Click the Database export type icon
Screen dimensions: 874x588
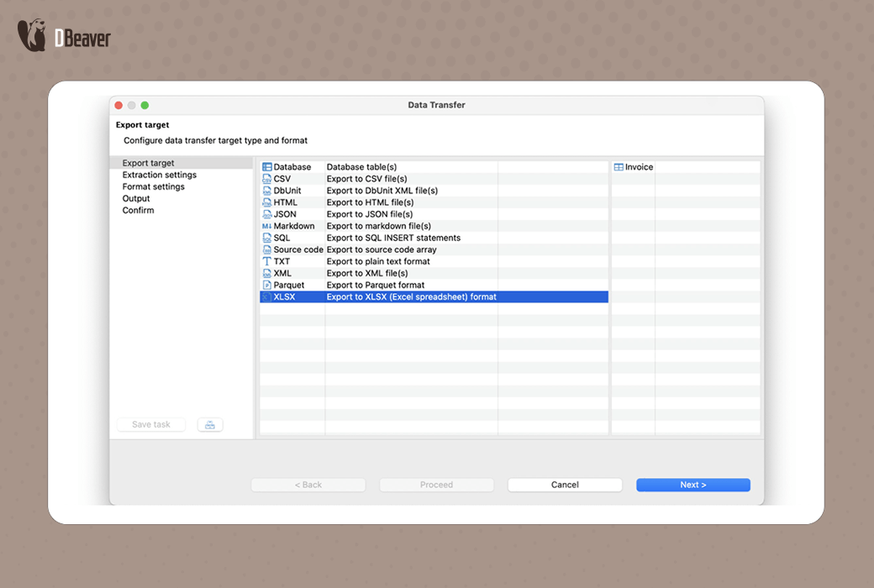(267, 167)
